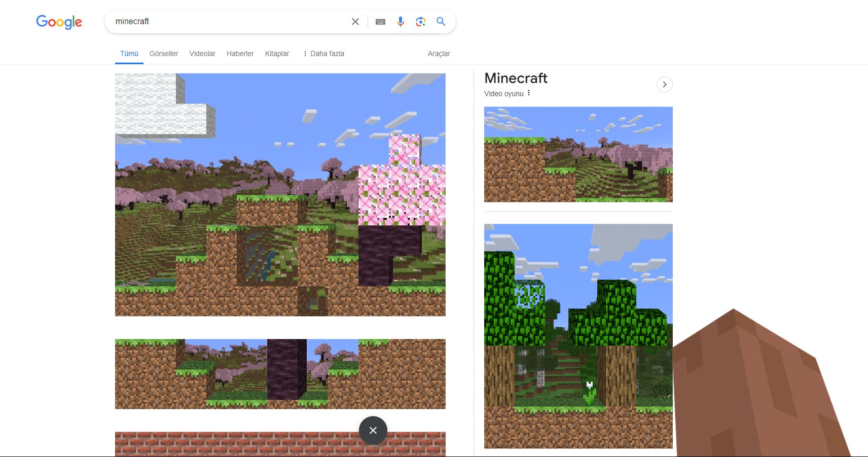Screen dimensions: 868x457
Task: Start voice search with microphone icon
Action: pyautogui.click(x=401, y=21)
